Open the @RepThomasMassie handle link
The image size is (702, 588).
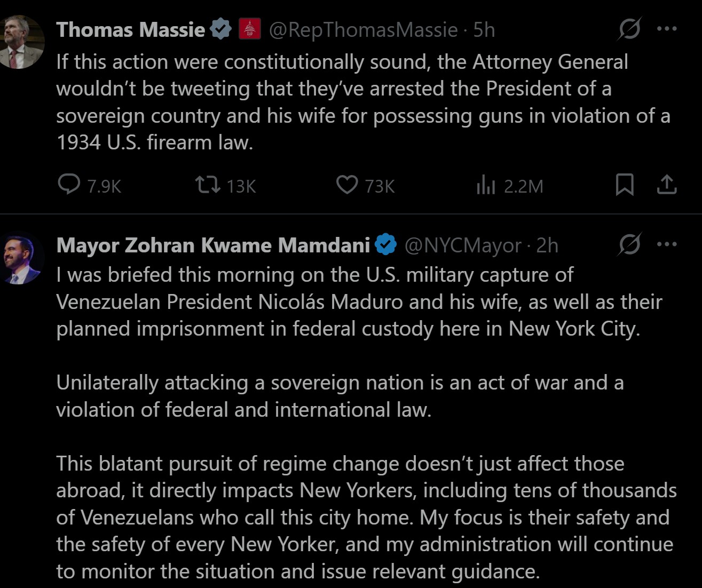click(x=363, y=30)
